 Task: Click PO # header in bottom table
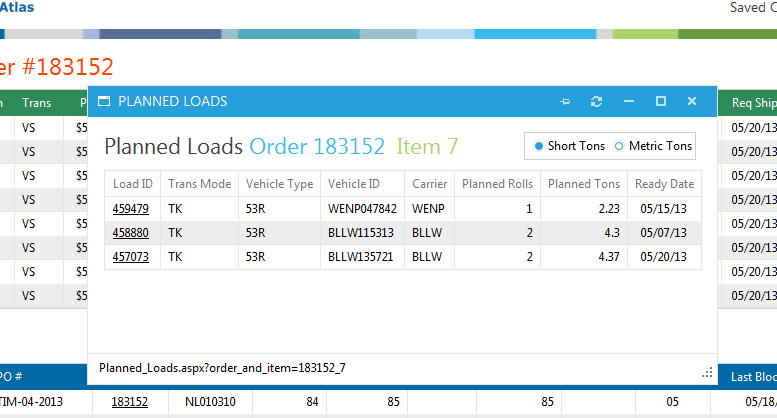tap(11, 376)
